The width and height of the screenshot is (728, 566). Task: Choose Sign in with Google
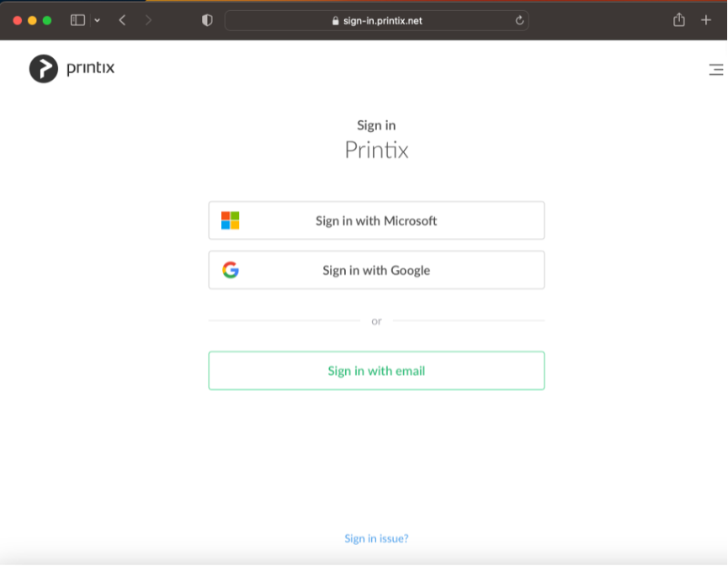click(x=376, y=270)
